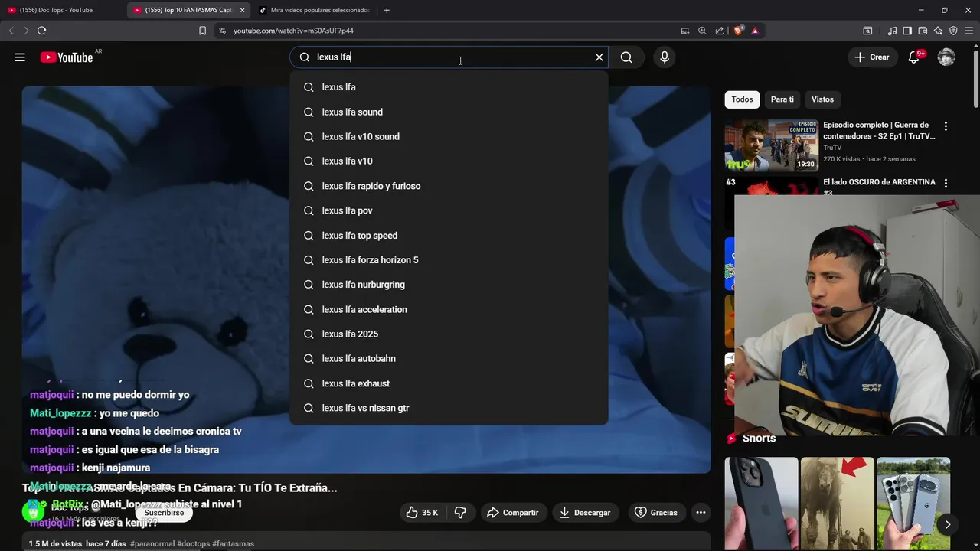Open the first Shorts phone thumbnail
This screenshot has height=551, width=980.
(761, 504)
